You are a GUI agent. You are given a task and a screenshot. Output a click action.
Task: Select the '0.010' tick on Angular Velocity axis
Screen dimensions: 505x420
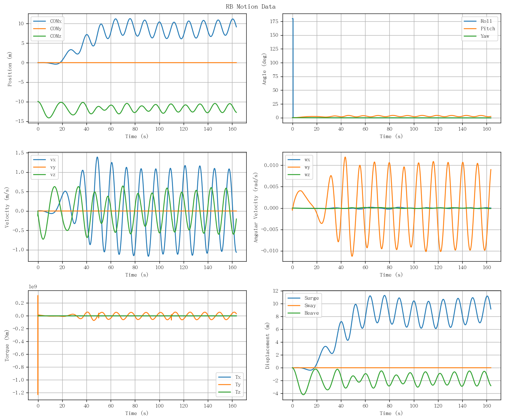[271, 165]
